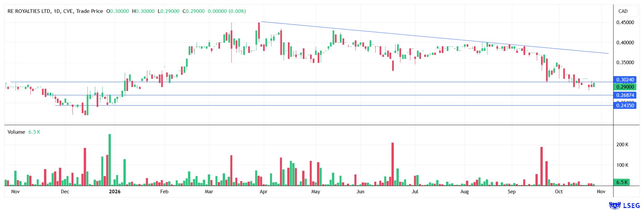The height and width of the screenshot is (210, 644).
Task: Click the Sep time axis label
Action: pyautogui.click(x=512, y=192)
